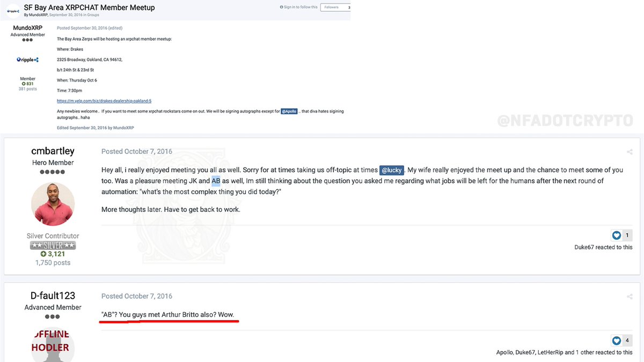Open the SF Bay Area XRPCHAT Member Meetup title
The width and height of the screenshot is (644, 362).
pyautogui.click(x=90, y=8)
